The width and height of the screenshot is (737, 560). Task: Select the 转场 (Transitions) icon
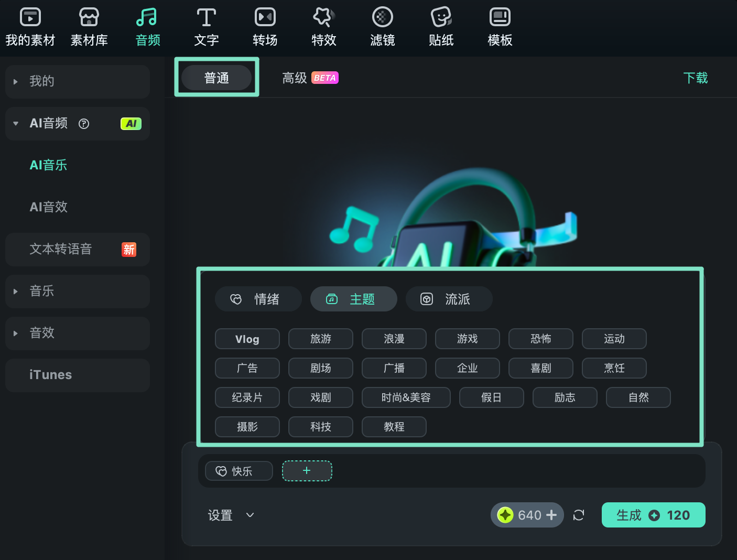tap(265, 26)
